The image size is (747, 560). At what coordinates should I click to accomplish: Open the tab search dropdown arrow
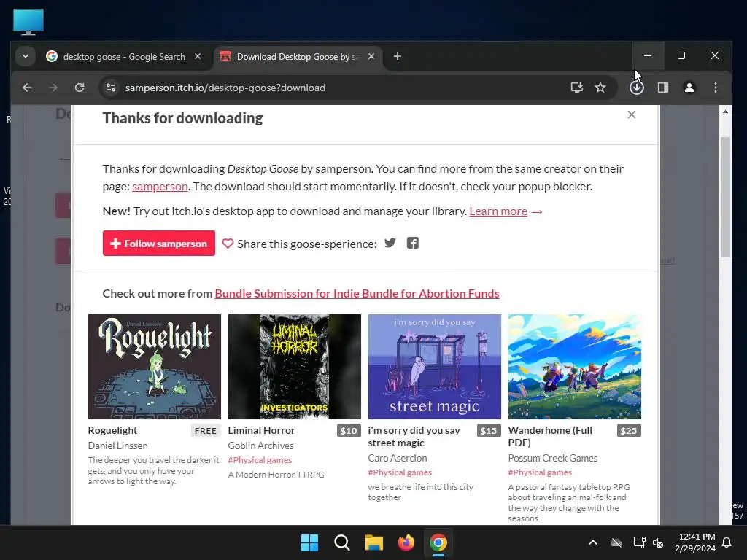click(26, 56)
